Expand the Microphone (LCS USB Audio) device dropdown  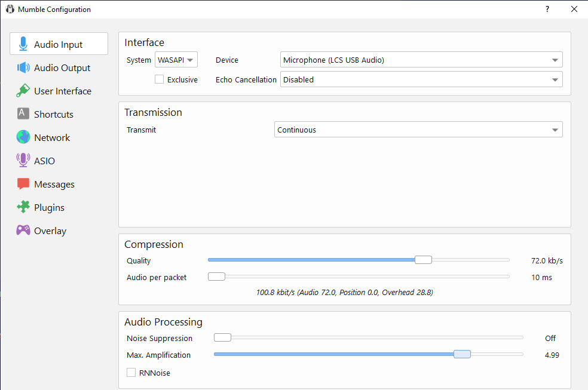[x=421, y=60]
